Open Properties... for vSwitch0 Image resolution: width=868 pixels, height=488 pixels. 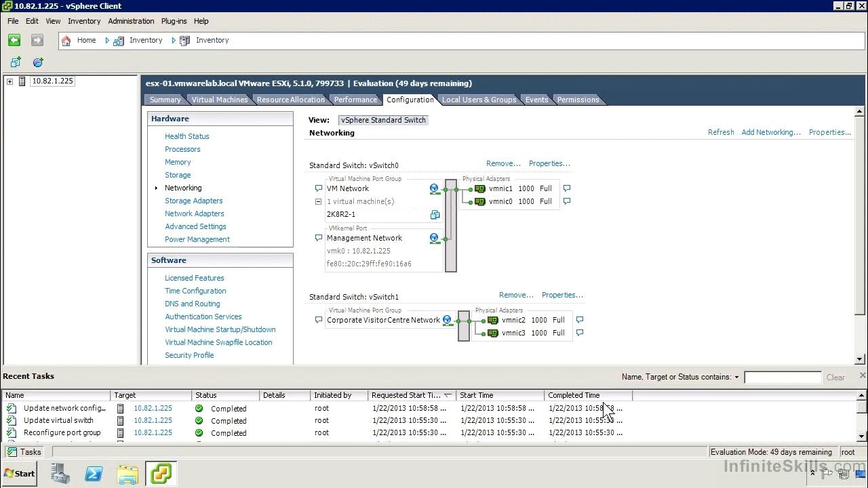coord(549,164)
